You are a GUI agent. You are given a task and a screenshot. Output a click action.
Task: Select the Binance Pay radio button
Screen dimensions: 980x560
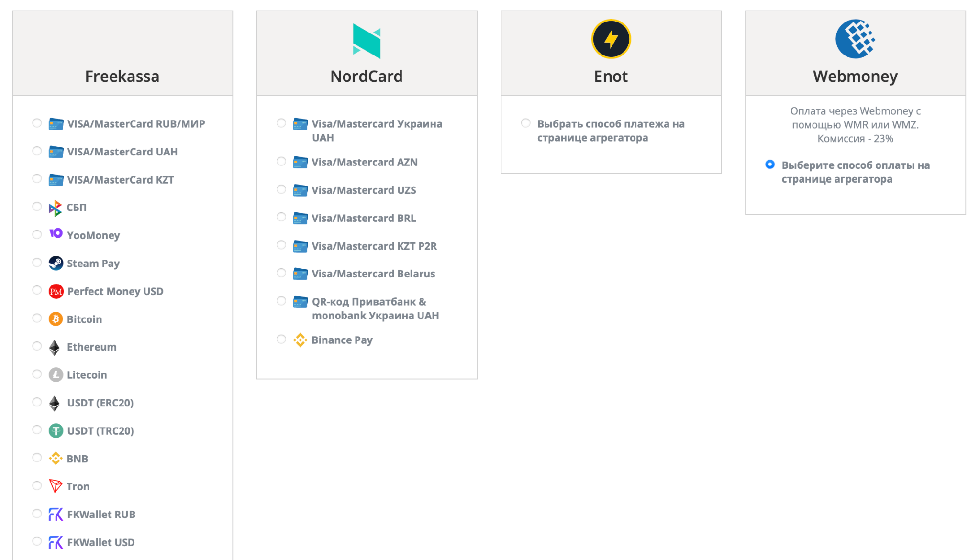point(281,339)
